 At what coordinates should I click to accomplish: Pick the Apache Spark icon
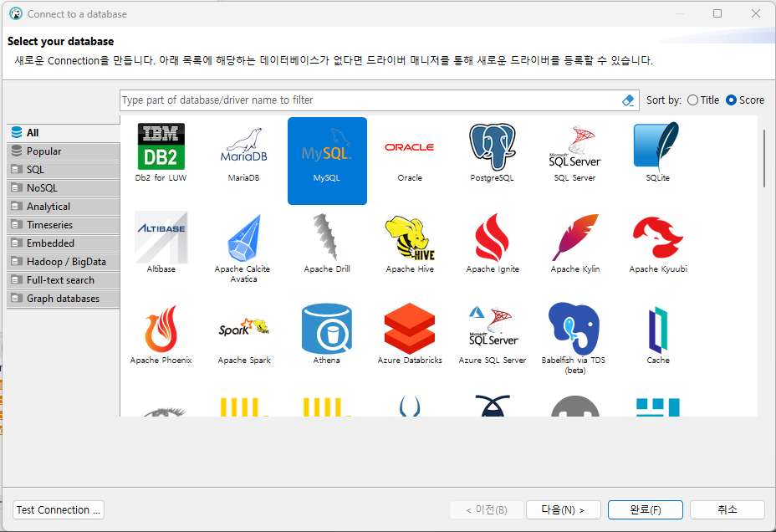[x=244, y=327]
